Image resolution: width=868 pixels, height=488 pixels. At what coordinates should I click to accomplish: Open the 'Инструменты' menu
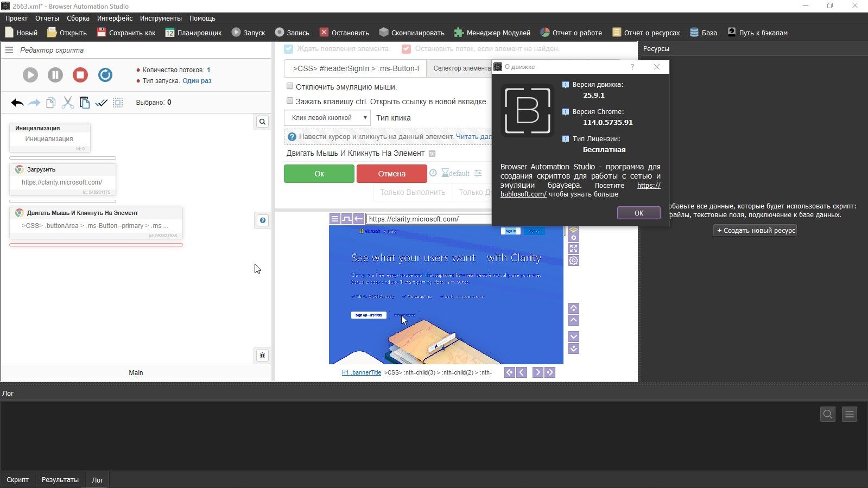[x=161, y=18]
